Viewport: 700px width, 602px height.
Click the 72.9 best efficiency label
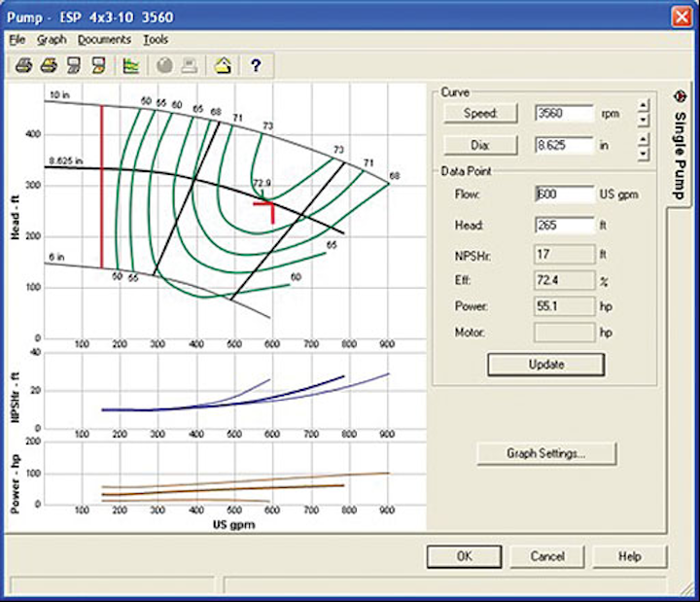tap(262, 183)
